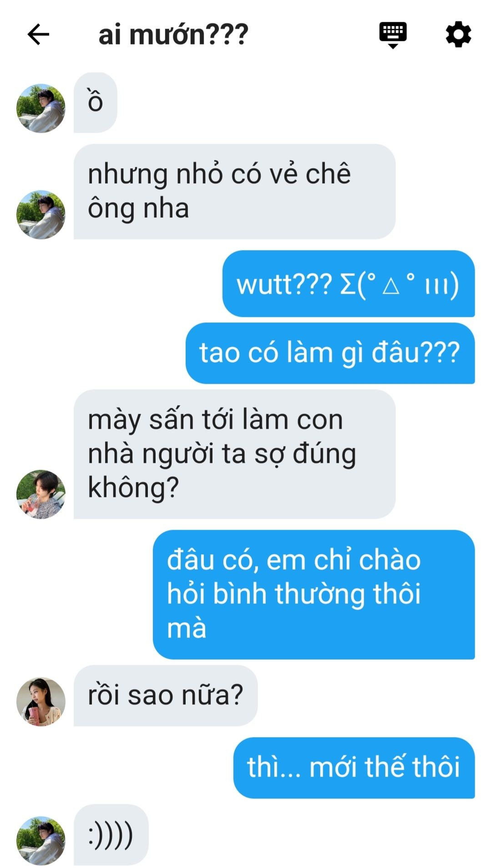Screen dimensions: 481x868
Task: Open avatar beside 'mày sấn tới' message
Action: [x=41, y=494]
